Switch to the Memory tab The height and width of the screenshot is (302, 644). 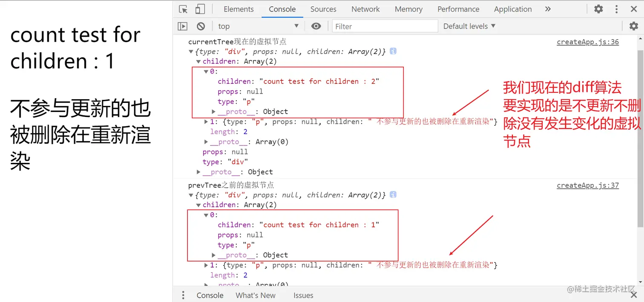click(x=408, y=9)
